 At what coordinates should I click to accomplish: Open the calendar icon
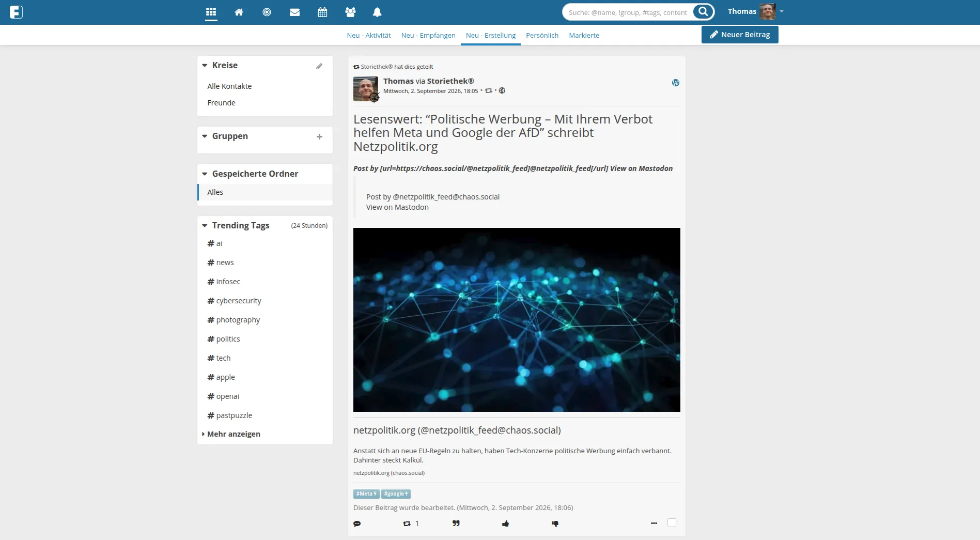point(322,12)
